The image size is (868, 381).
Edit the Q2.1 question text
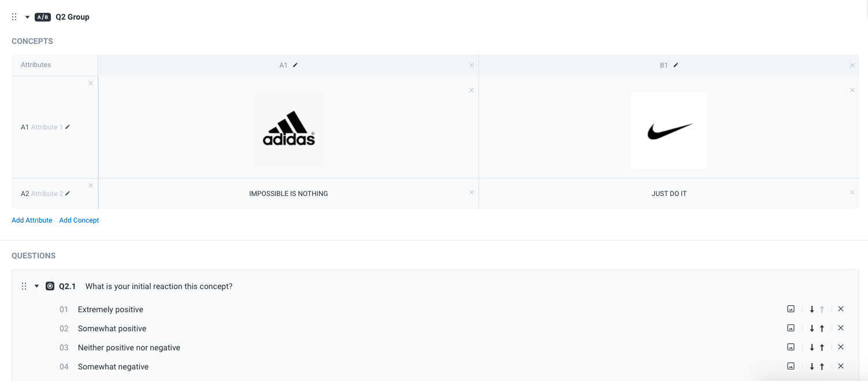click(159, 286)
